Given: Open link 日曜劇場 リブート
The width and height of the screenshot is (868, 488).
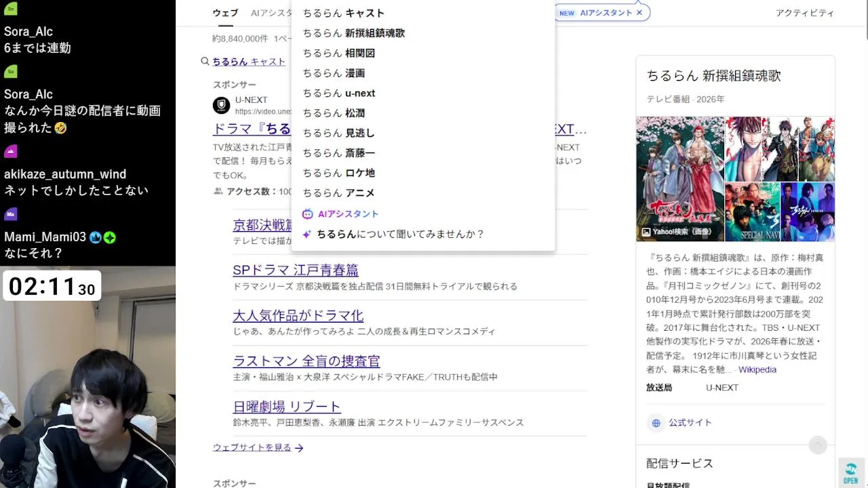Looking at the screenshot, I should coord(287,406).
